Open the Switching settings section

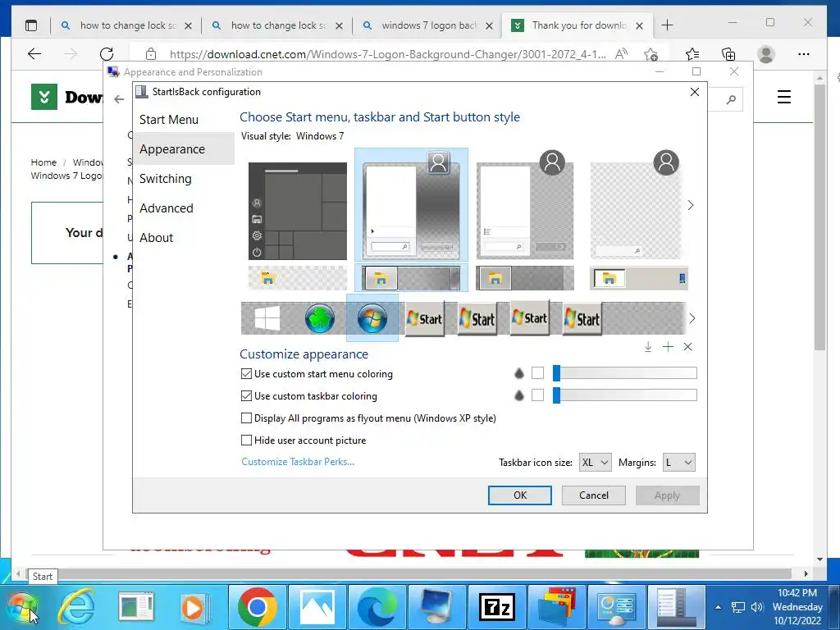point(166,178)
